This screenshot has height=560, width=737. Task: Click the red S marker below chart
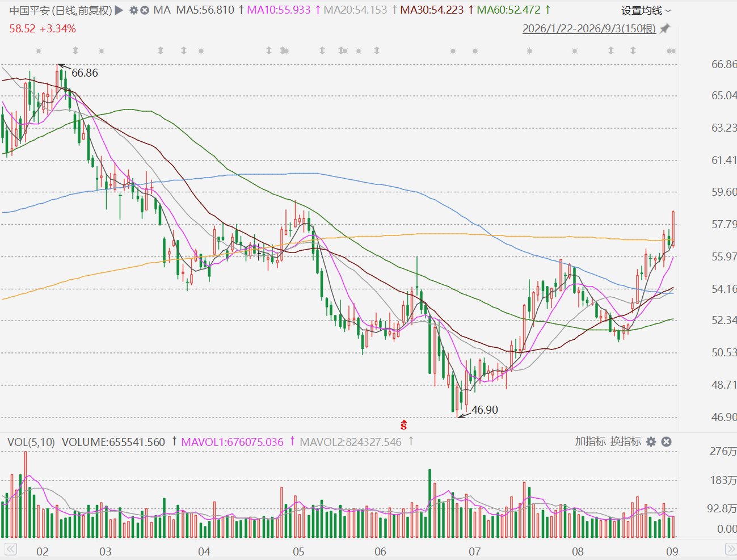point(403,424)
